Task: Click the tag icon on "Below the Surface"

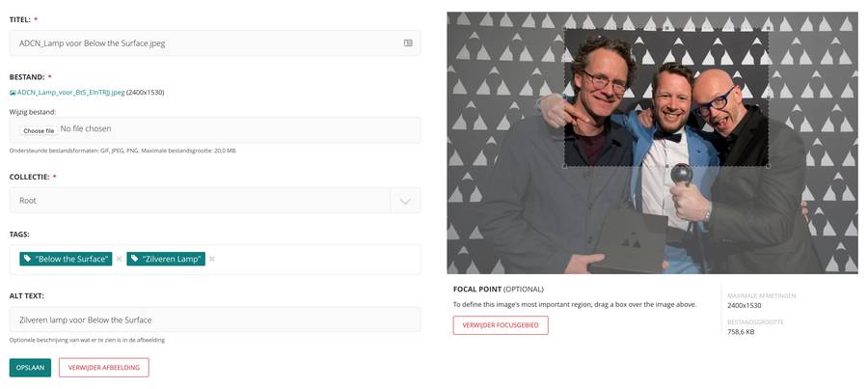Action: click(x=28, y=259)
